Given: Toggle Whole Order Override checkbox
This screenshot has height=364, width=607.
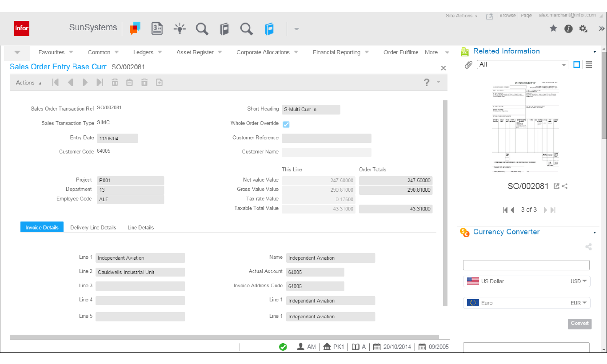Looking at the screenshot, I should (x=286, y=124).
